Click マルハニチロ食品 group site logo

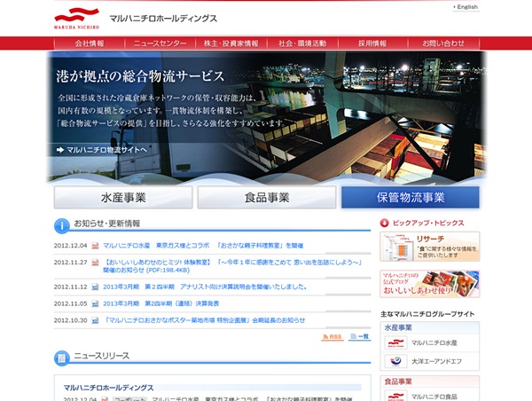pos(395,396)
